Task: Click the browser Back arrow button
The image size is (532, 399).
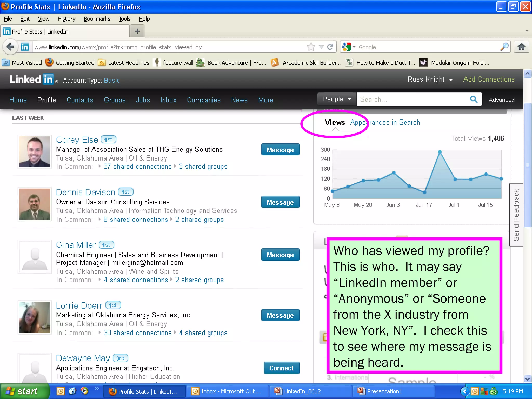Action: coord(10,47)
